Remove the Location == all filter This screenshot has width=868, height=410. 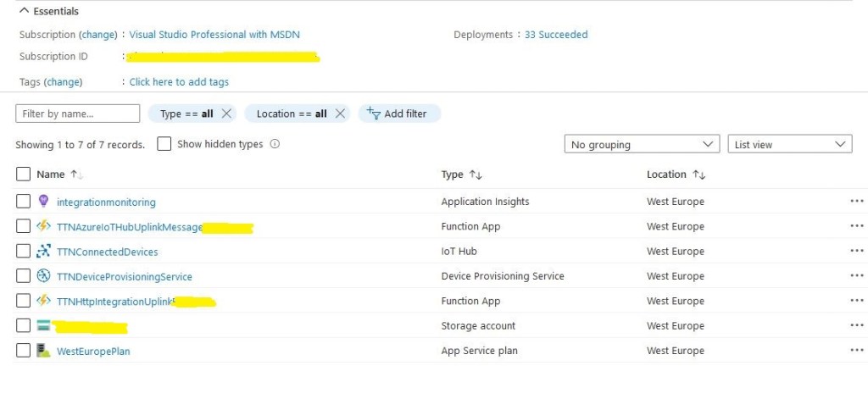coord(339,114)
